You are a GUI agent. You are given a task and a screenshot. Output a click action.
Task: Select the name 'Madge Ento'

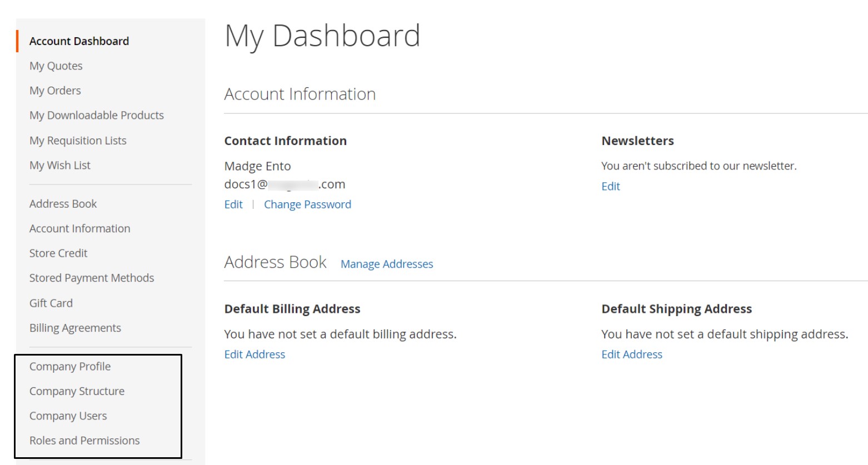pos(257,166)
